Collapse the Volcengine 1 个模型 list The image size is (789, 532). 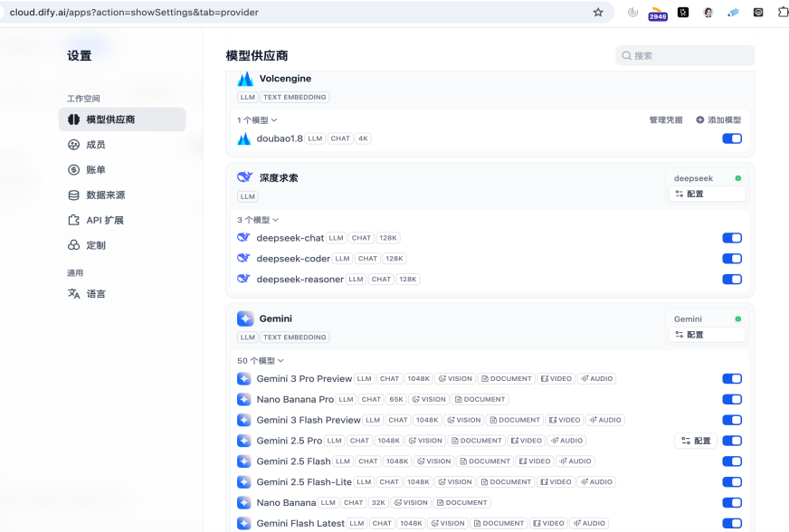[x=257, y=120]
